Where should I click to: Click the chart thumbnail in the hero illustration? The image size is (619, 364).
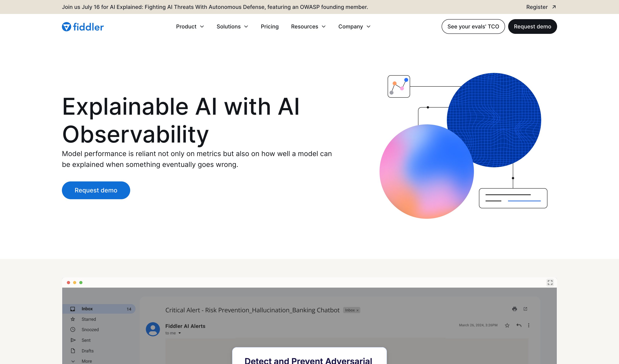(x=399, y=86)
